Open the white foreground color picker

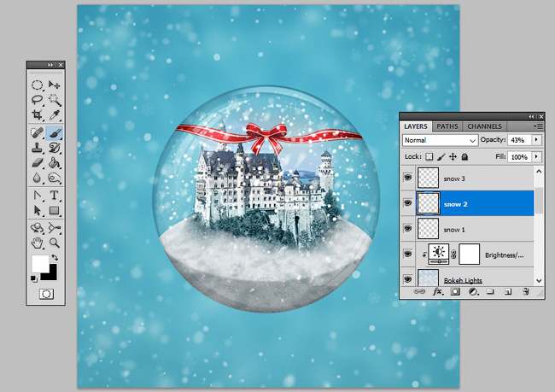pos(39,263)
